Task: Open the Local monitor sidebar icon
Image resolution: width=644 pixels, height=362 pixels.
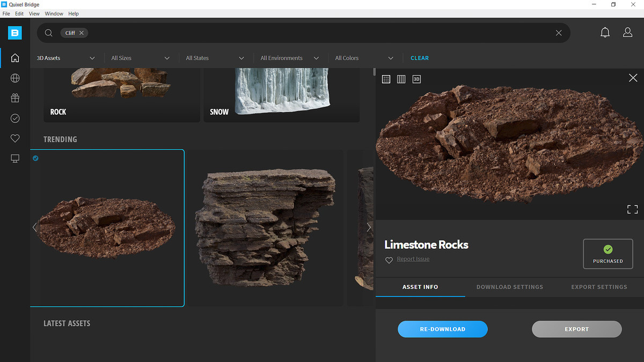Action: click(x=15, y=159)
